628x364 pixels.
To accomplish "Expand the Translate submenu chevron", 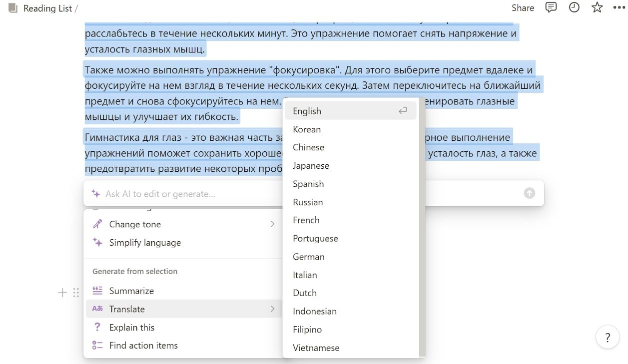I will [272, 309].
